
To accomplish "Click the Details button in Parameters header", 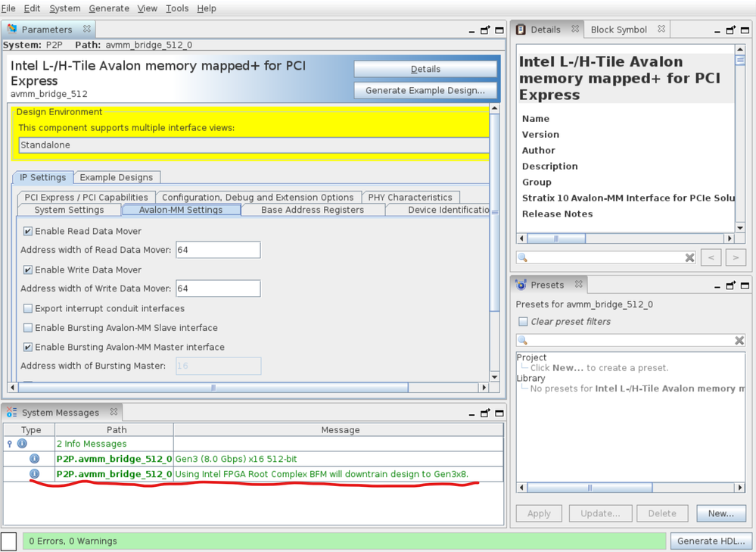I will pyautogui.click(x=425, y=69).
